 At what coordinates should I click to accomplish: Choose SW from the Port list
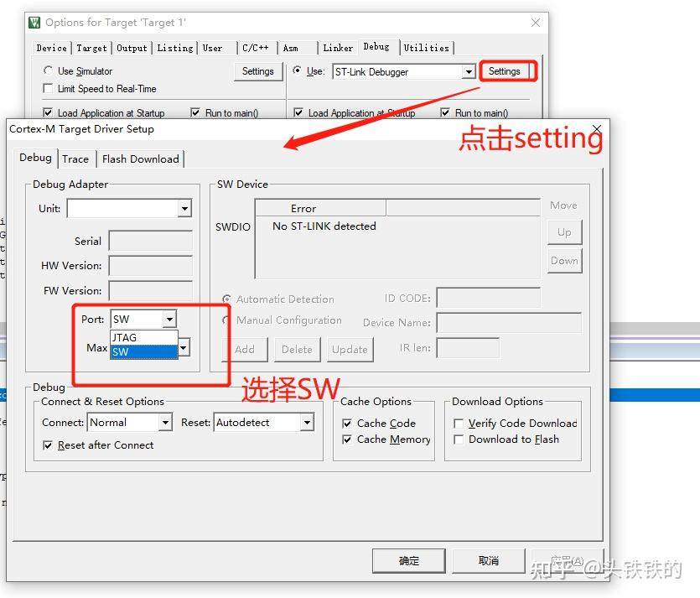click(x=143, y=352)
